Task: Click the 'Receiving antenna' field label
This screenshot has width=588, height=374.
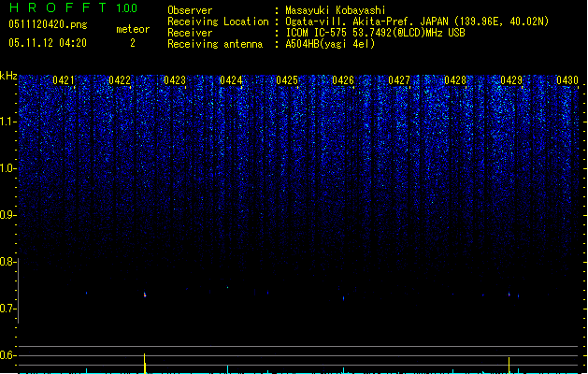Action: point(215,44)
